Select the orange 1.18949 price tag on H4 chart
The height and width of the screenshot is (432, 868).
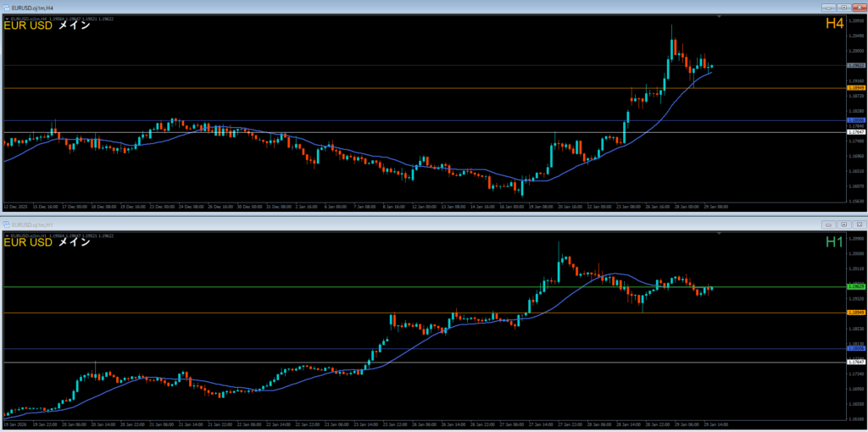coord(856,87)
